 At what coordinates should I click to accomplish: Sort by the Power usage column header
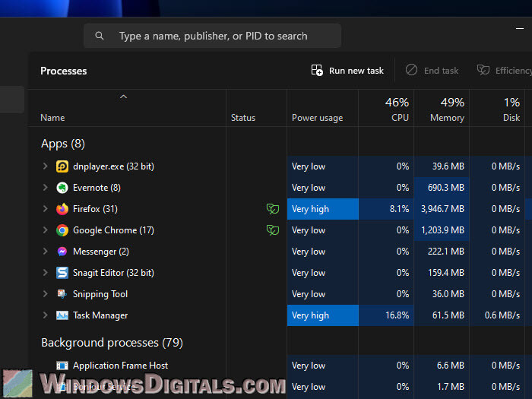[323, 108]
